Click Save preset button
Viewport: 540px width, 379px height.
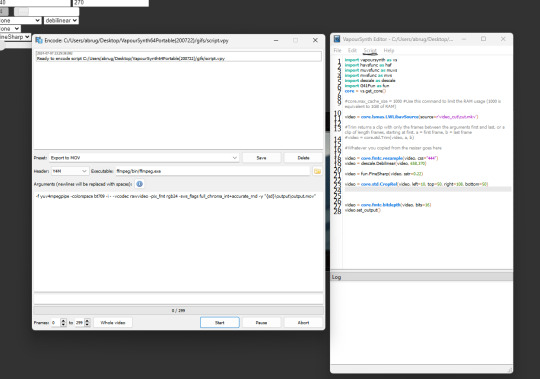(261, 158)
